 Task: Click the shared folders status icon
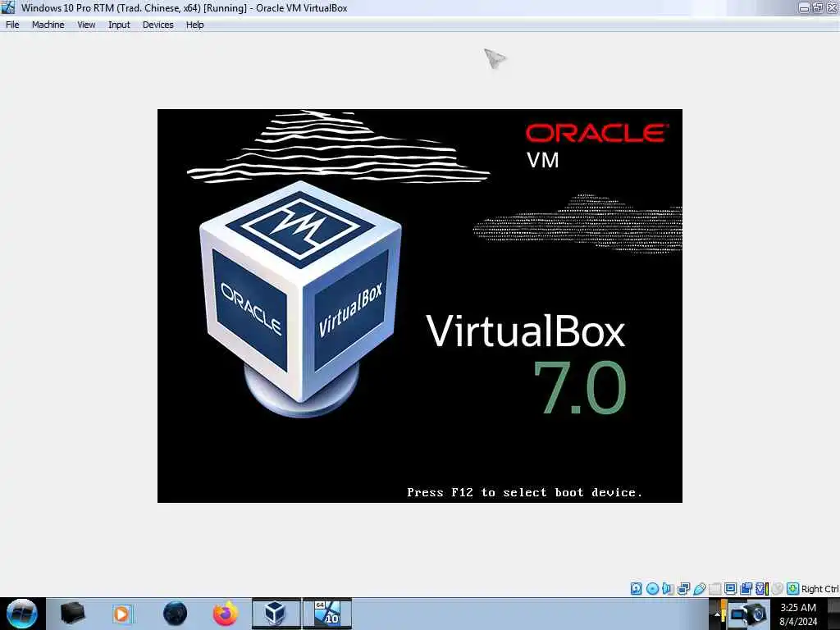click(x=715, y=589)
